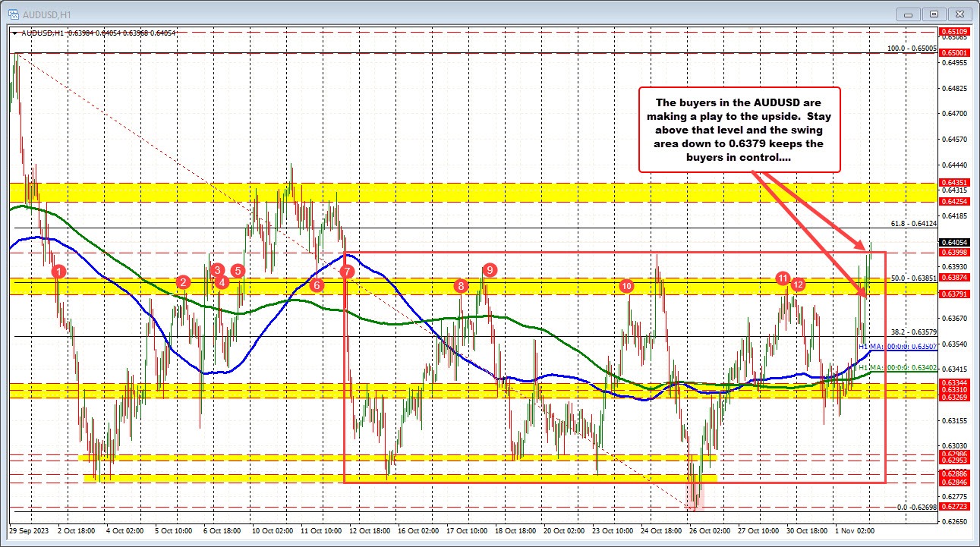
Task: Enable the H1 MA 200 label display
Action: tap(896, 347)
